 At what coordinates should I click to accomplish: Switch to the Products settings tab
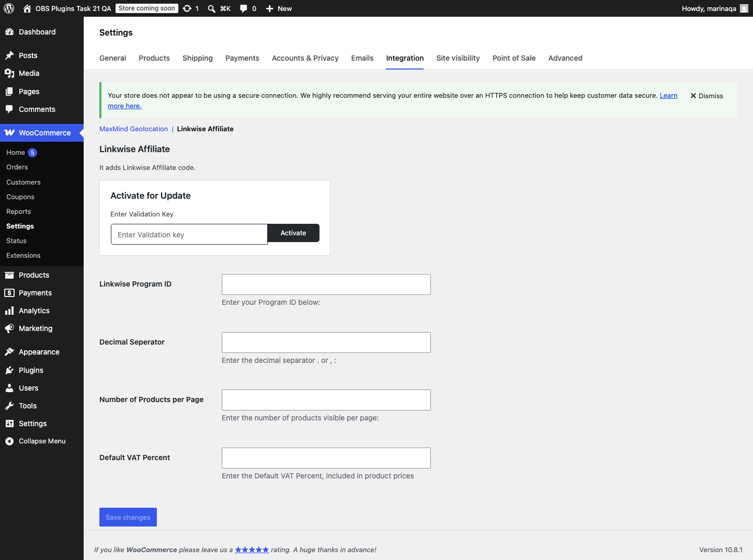[x=154, y=58]
